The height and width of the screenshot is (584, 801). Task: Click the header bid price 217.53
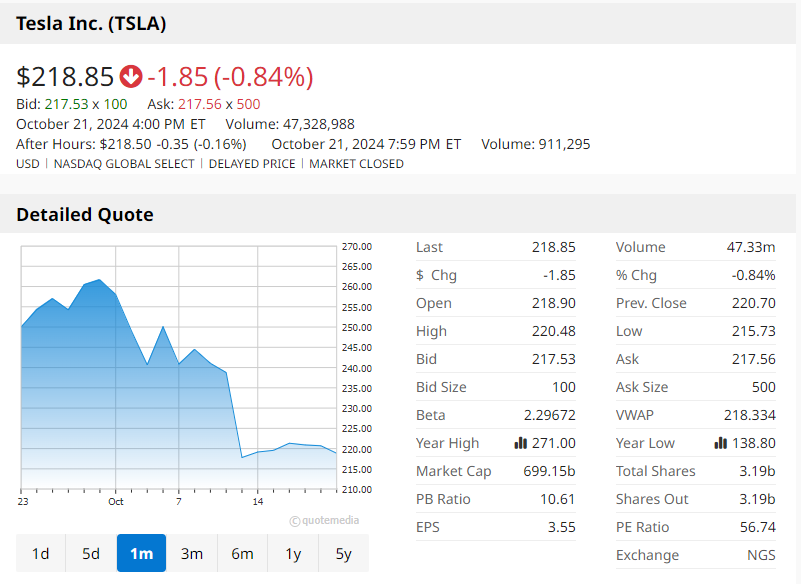(x=66, y=104)
